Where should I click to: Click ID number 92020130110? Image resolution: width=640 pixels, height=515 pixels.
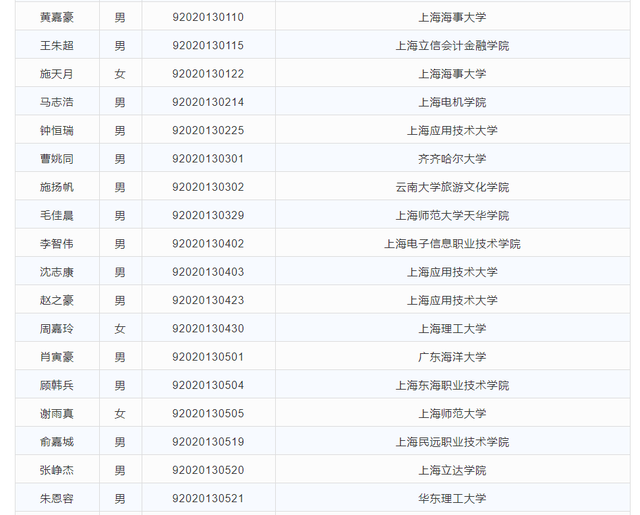pyautogui.click(x=208, y=17)
